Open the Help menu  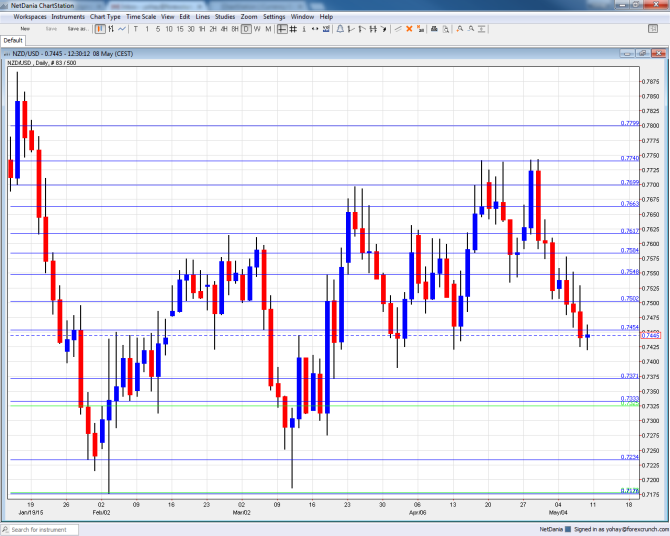(x=326, y=17)
